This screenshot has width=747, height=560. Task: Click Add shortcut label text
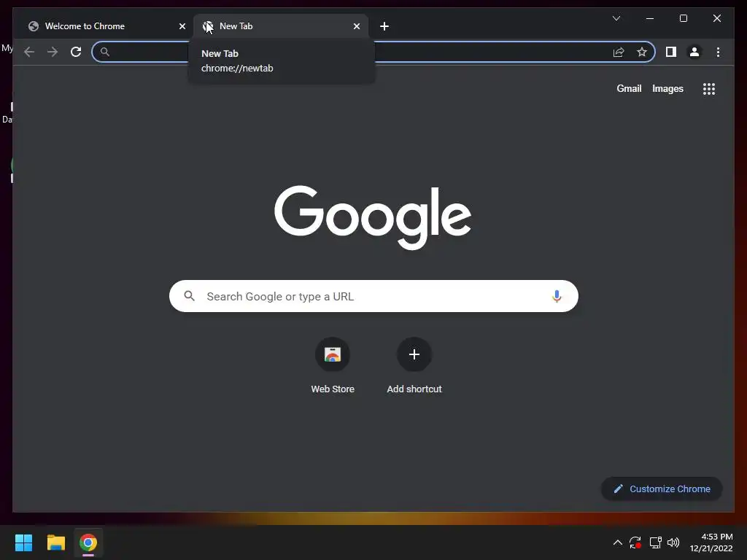point(414,389)
